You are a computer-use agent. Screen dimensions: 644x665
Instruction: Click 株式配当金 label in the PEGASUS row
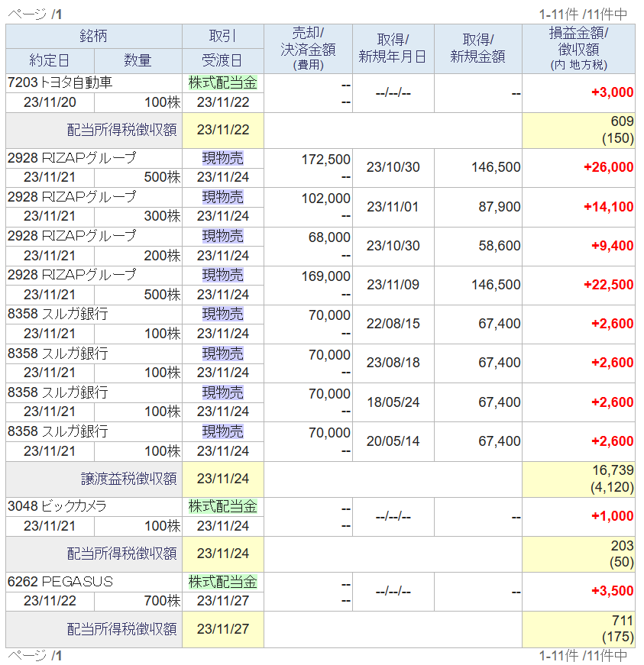pos(223,582)
